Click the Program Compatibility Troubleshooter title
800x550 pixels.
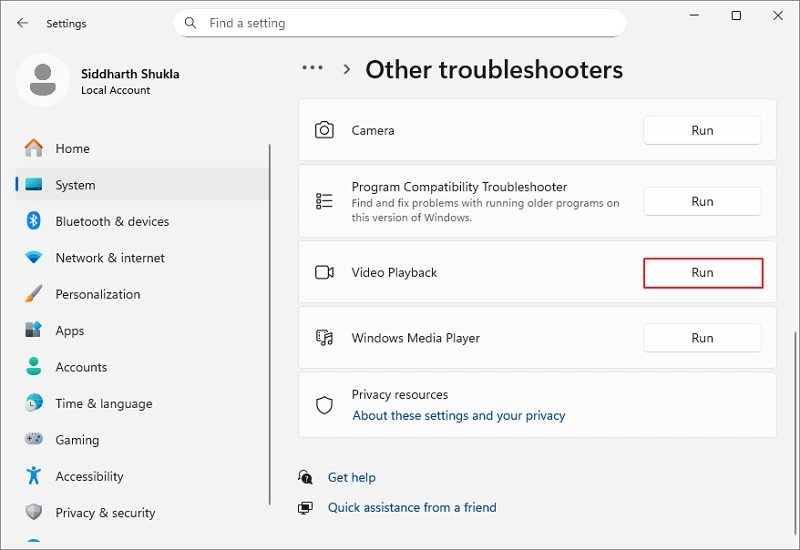459,187
